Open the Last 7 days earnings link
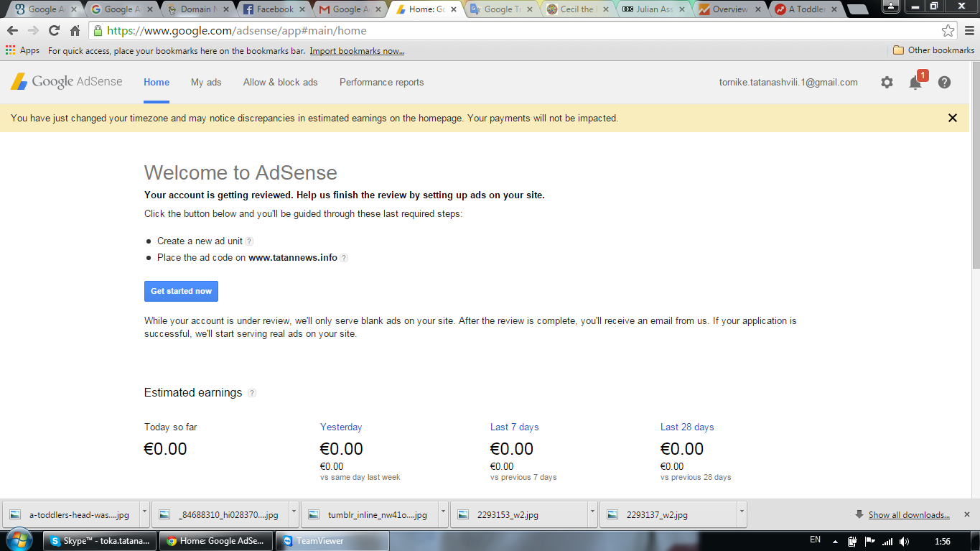Image resolution: width=980 pixels, height=551 pixels. [514, 427]
